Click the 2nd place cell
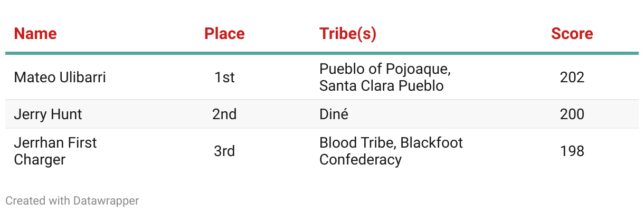The height and width of the screenshot is (213, 644). pyautogui.click(x=224, y=114)
